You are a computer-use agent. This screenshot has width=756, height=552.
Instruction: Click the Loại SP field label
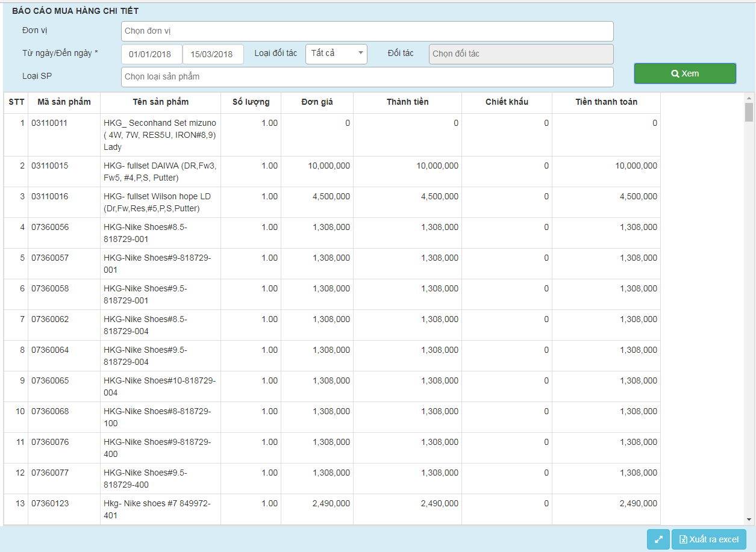click(x=37, y=76)
